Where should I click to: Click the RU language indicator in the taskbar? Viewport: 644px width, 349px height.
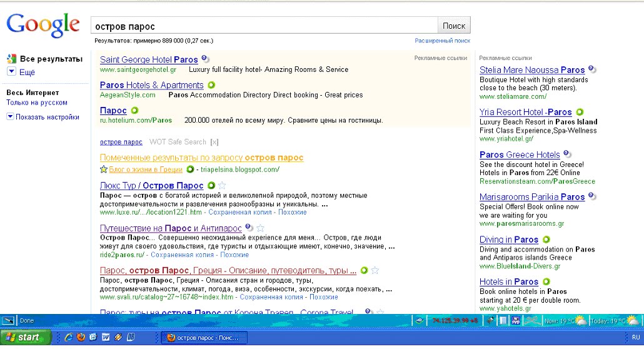[x=636, y=337]
